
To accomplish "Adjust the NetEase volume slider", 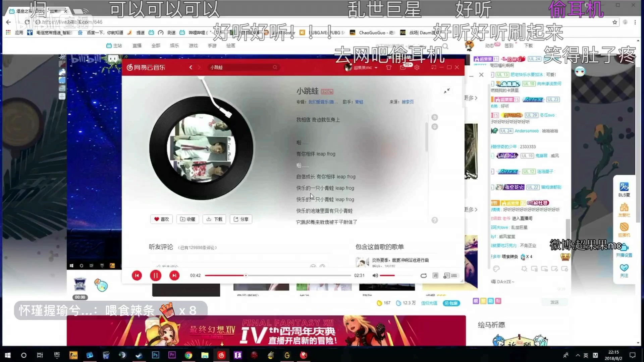I will (x=396, y=276).
